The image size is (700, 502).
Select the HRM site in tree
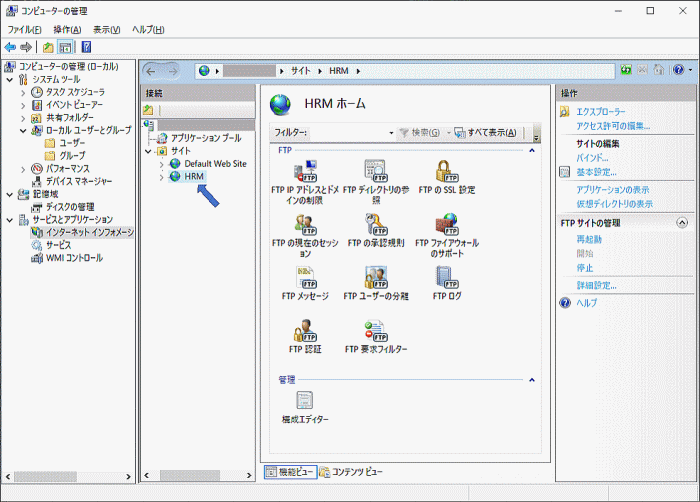[x=194, y=176]
